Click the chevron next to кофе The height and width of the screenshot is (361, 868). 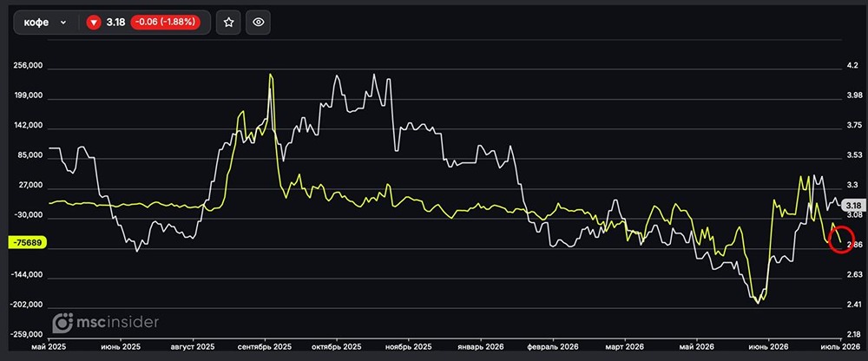[63, 23]
